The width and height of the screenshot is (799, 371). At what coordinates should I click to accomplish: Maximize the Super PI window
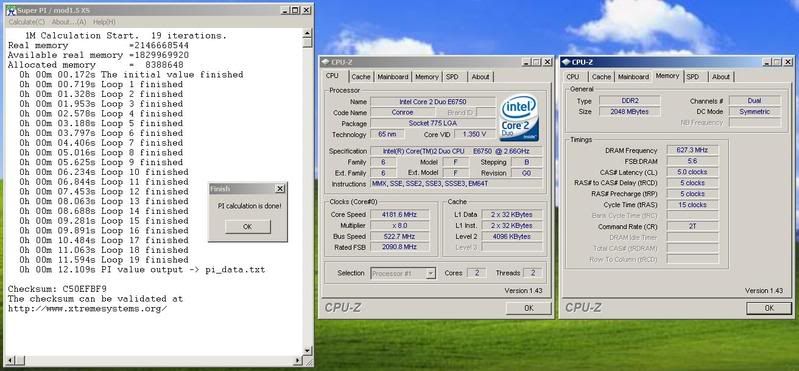pyautogui.click(x=295, y=10)
